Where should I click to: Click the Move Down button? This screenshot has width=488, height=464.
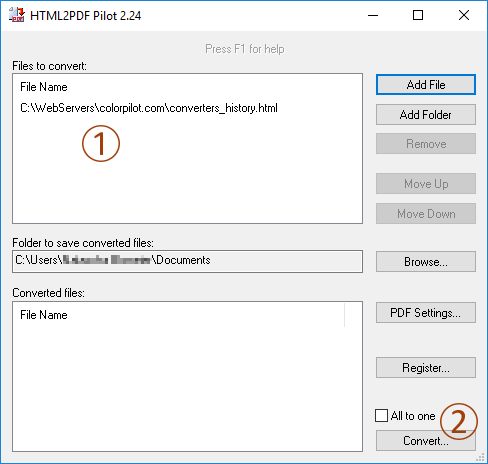coord(426,214)
